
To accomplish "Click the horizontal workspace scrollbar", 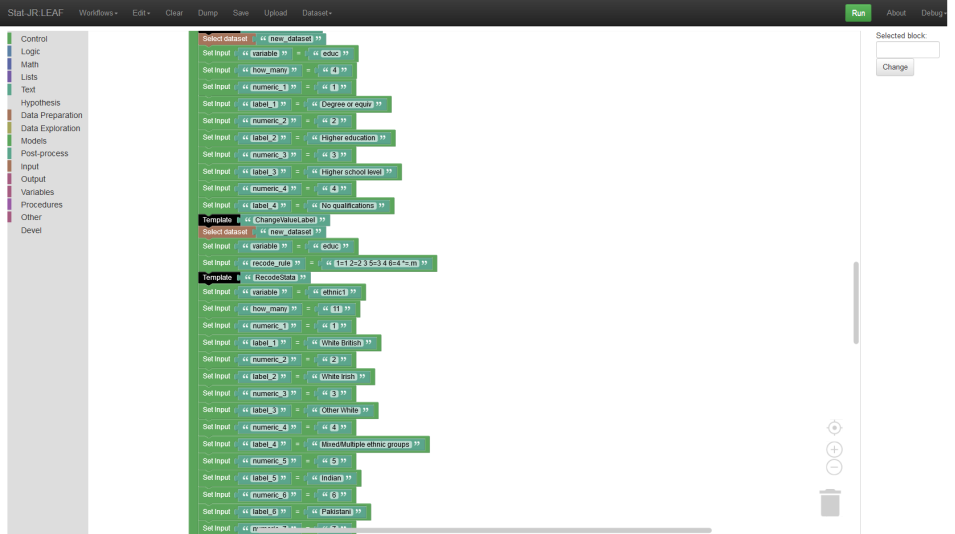I will tap(484, 530).
